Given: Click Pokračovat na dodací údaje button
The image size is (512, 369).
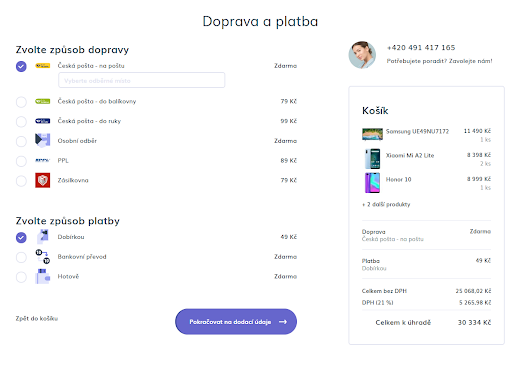Looking at the screenshot, I should [236, 322].
